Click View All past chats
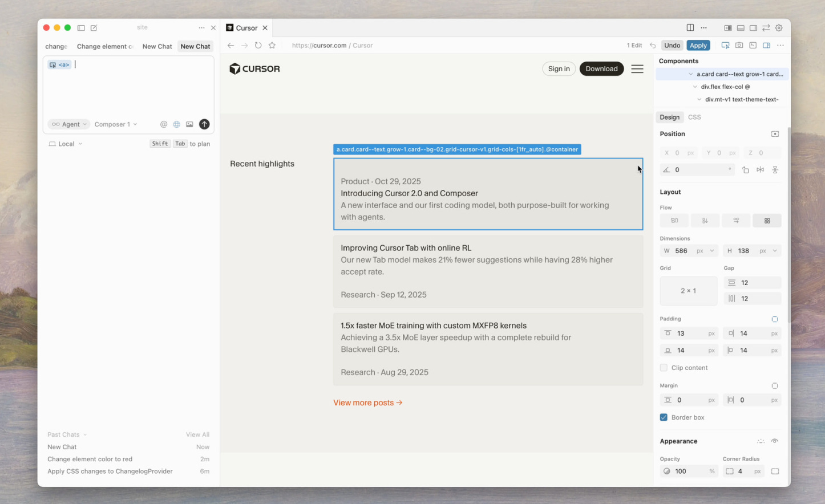The height and width of the screenshot is (504, 825). (197, 434)
